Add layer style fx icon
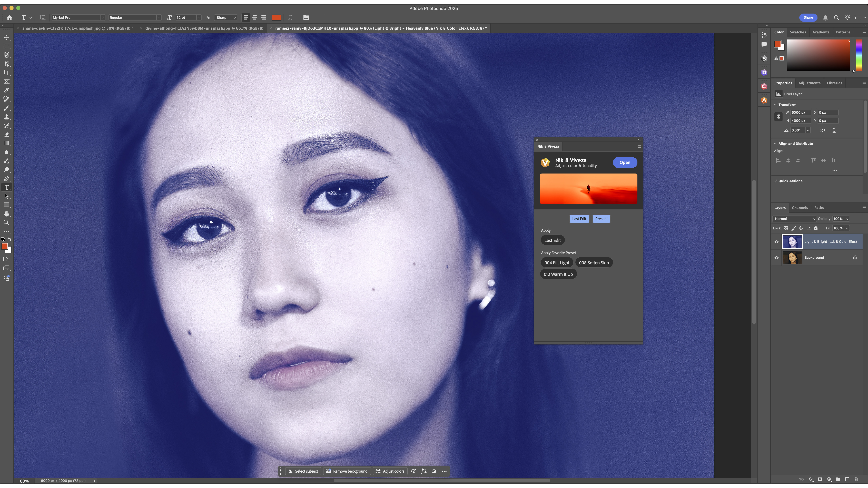Screen dimensions: 868x488 (811, 479)
